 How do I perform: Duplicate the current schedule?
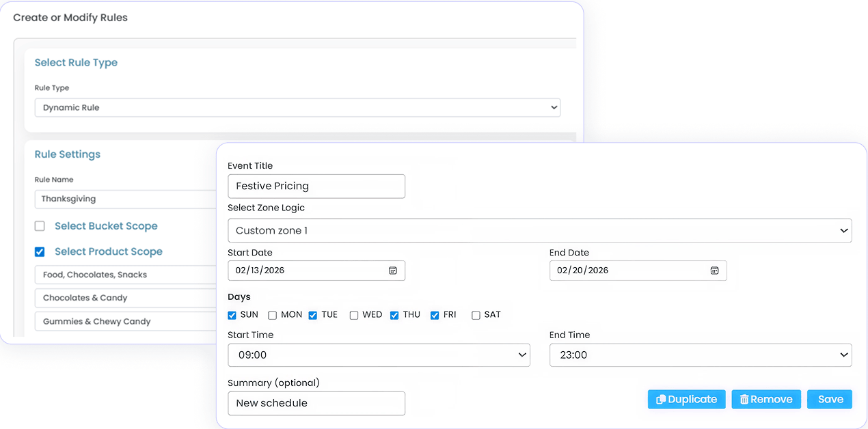point(686,399)
